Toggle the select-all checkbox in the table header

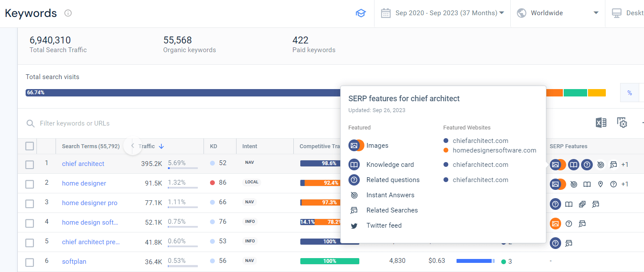pos(30,146)
